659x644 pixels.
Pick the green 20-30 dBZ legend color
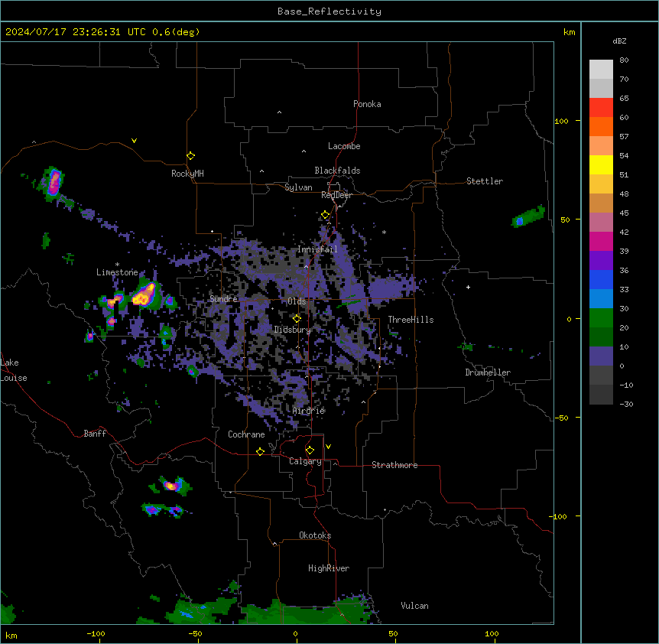point(601,318)
